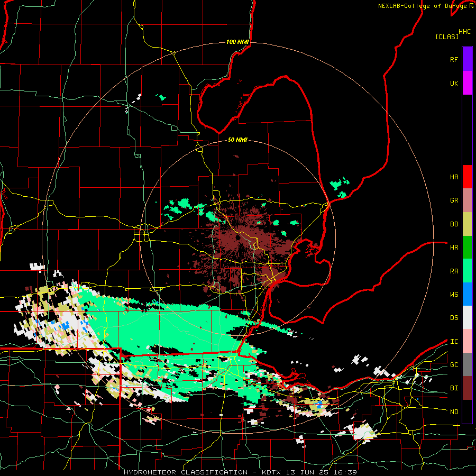Click the '[CLAS]' units label
The width and height of the screenshot is (476, 476).
coord(447,37)
